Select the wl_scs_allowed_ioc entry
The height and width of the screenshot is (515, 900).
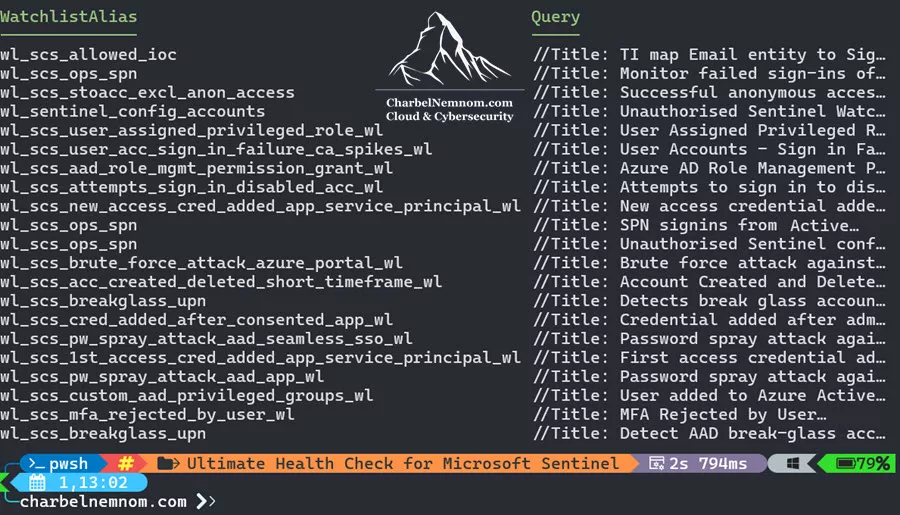pos(88,55)
